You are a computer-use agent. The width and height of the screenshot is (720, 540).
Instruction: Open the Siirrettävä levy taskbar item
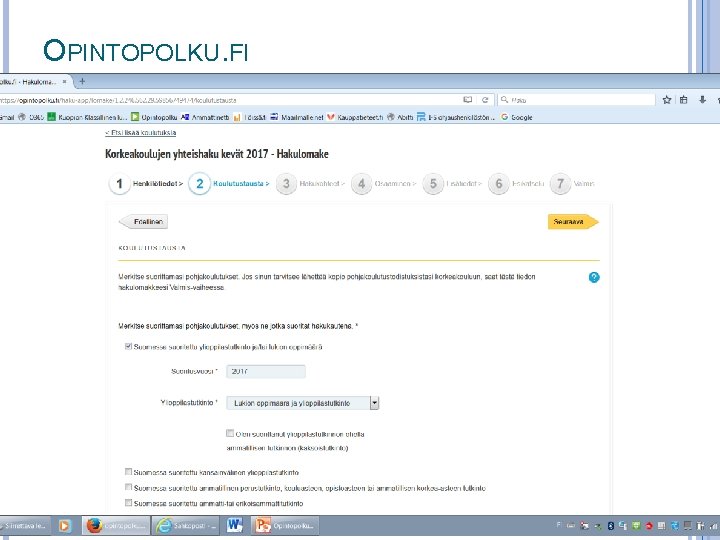24,526
